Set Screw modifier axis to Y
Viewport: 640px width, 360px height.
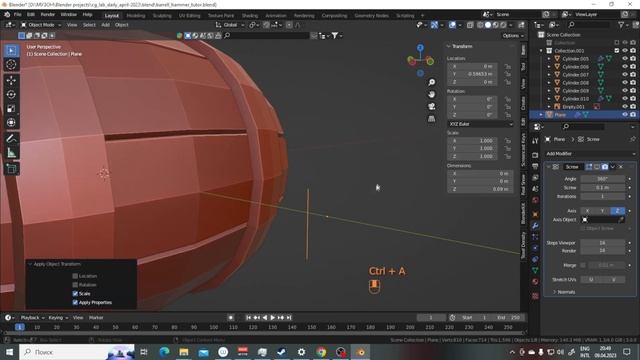tap(602, 211)
